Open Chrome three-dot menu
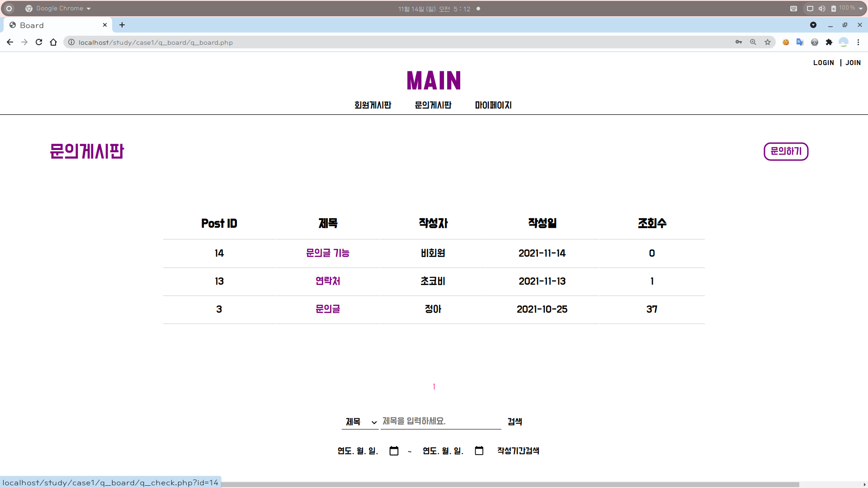The height and width of the screenshot is (488, 868). [858, 42]
